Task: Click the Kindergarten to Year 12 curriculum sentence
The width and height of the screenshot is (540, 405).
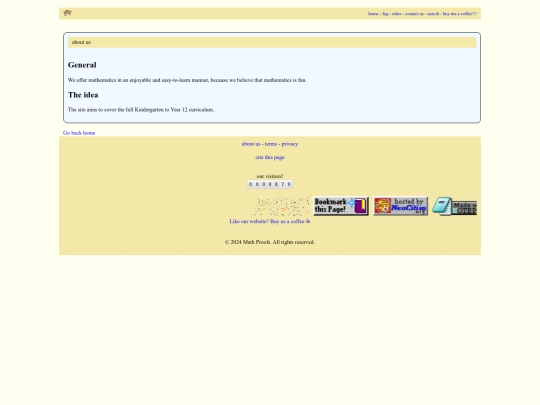Action: (141, 110)
